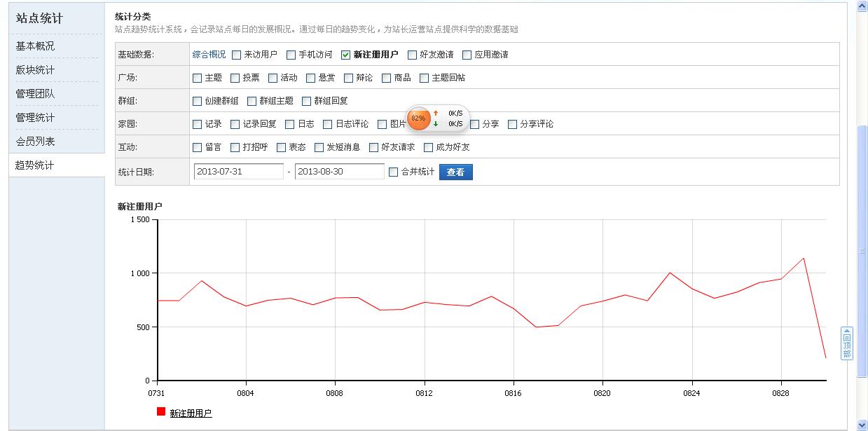The image size is (868, 431).
Task: Check the 留言 checkbox
Action: pos(198,147)
